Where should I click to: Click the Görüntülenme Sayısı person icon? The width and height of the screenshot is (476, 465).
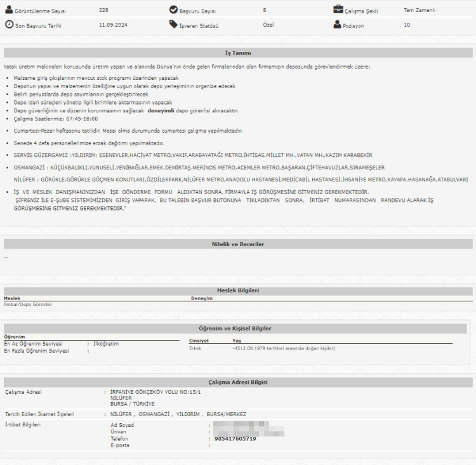9,11
